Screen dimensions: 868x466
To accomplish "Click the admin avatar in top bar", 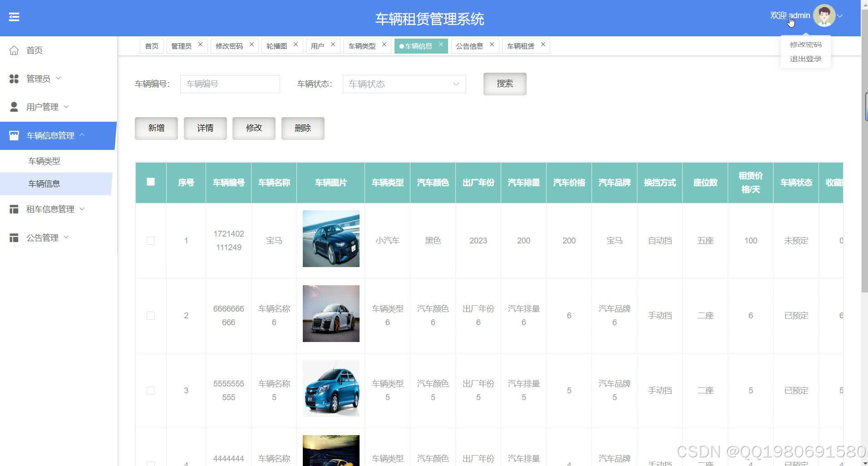I will [824, 15].
